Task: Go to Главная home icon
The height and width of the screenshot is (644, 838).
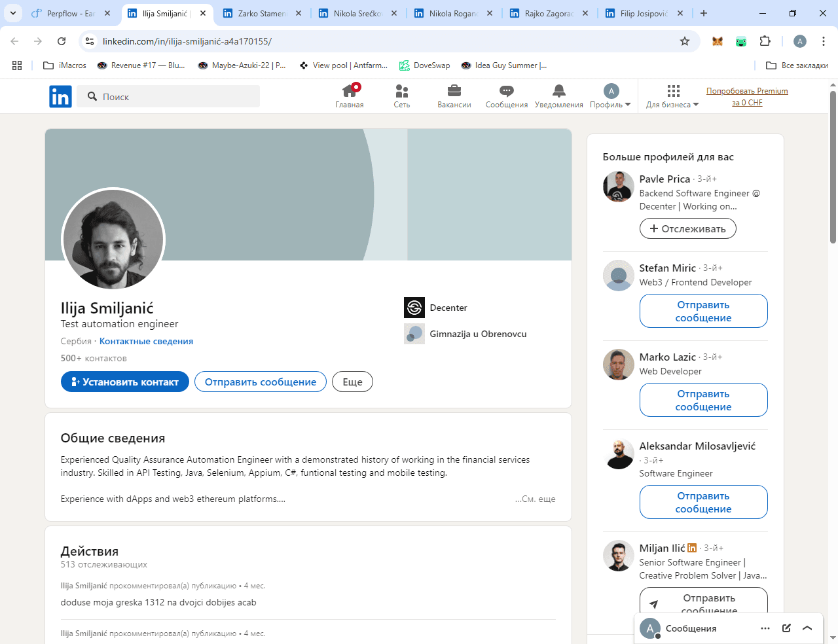Action: coord(350,96)
